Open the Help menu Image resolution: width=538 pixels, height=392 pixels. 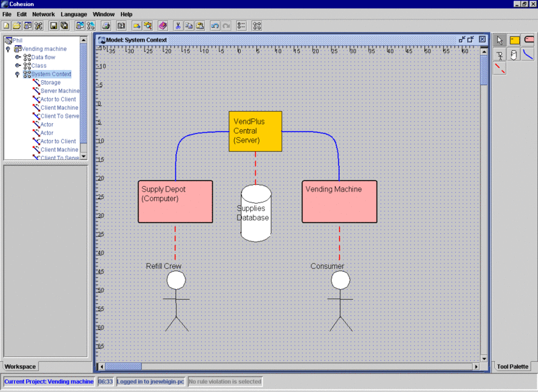pyautogui.click(x=126, y=14)
